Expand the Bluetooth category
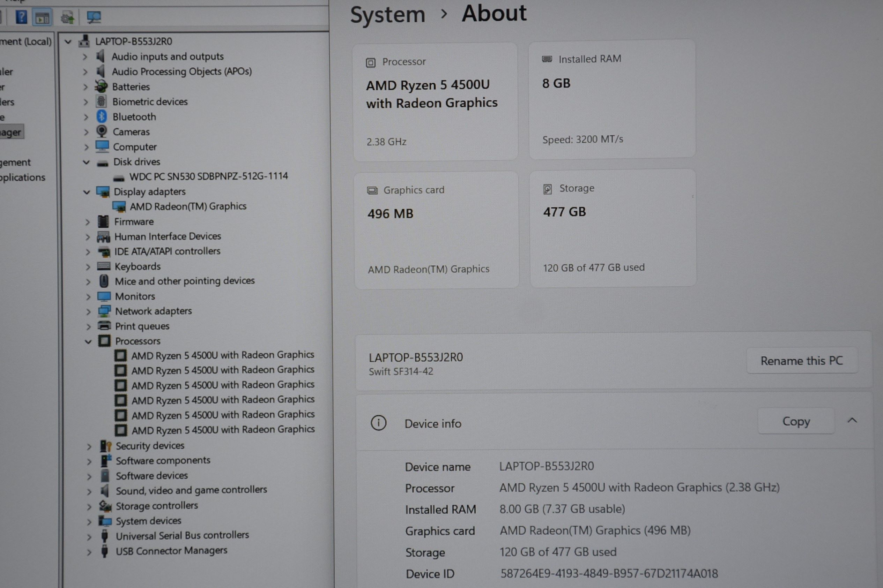Image resolution: width=883 pixels, height=588 pixels. [x=86, y=117]
